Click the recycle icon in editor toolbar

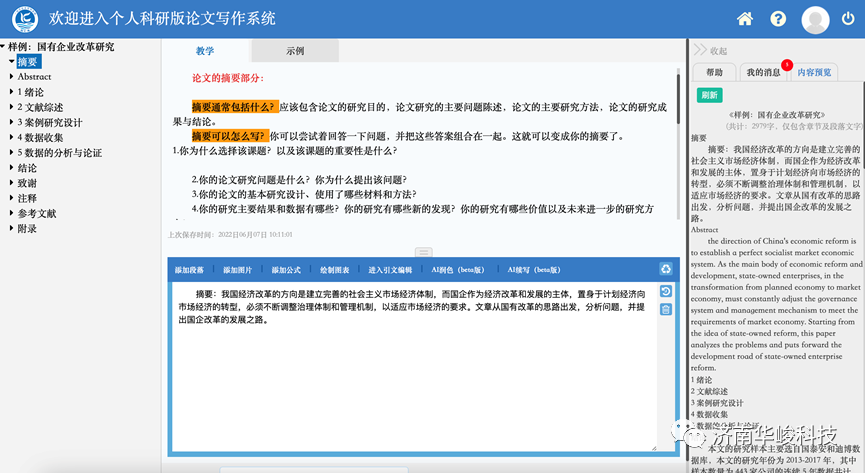[x=666, y=269]
